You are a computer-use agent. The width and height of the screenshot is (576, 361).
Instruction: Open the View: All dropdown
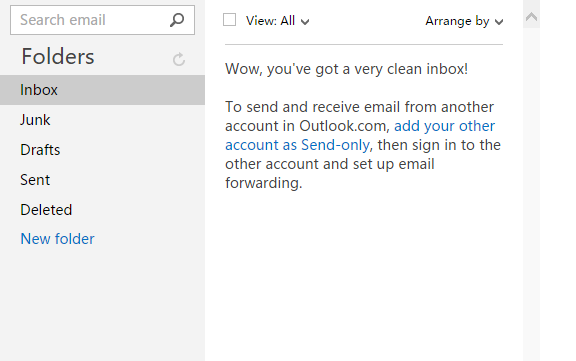[x=277, y=21]
